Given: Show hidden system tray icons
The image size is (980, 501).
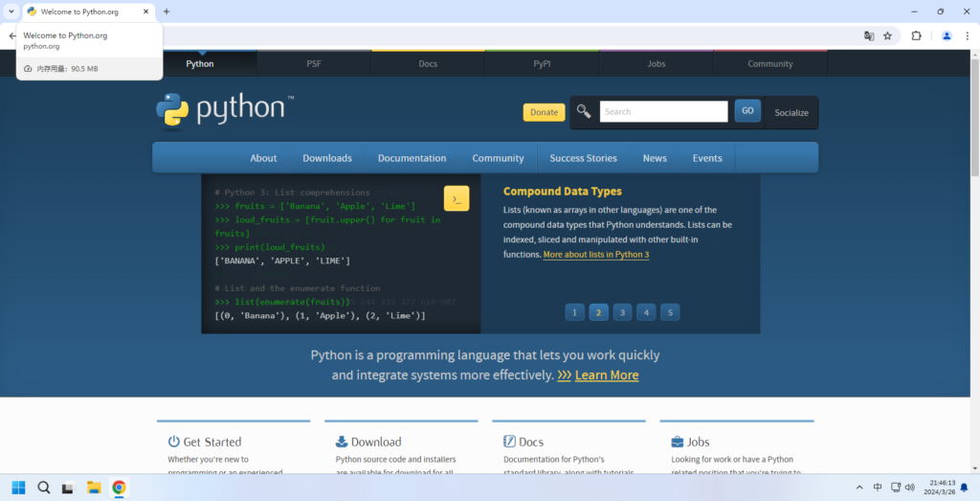Looking at the screenshot, I should click(859, 488).
